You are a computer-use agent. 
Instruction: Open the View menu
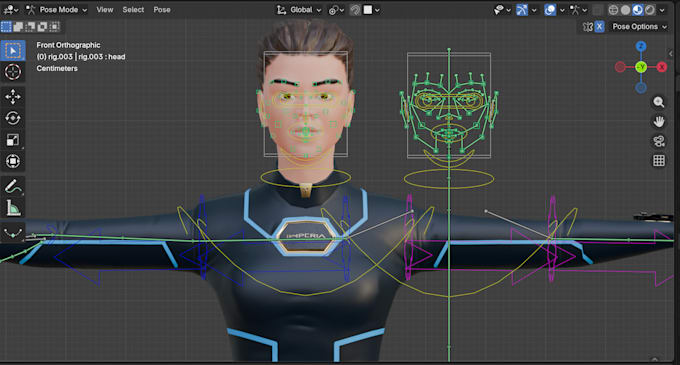[105, 10]
